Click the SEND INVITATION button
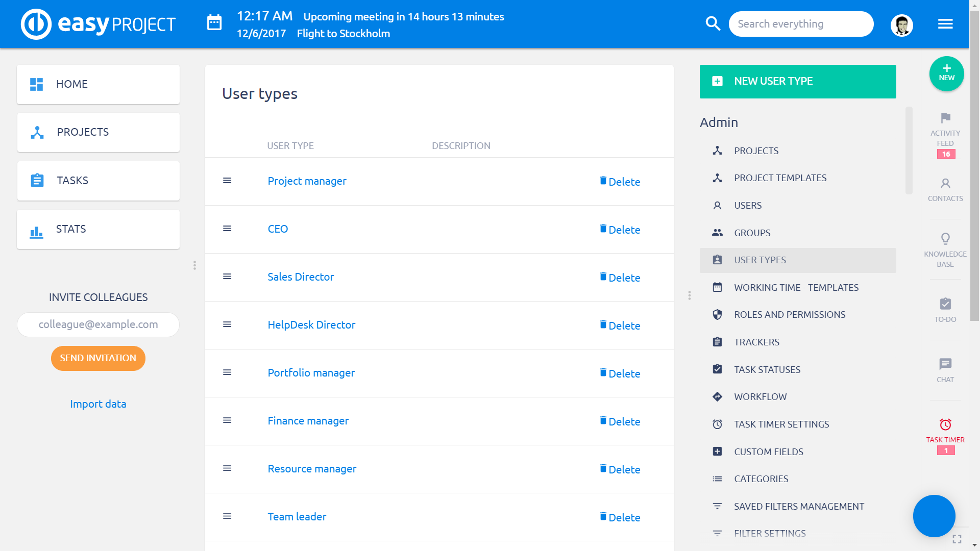The height and width of the screenshot is (551, 980). pyautogui.click(x=98, y=358)
